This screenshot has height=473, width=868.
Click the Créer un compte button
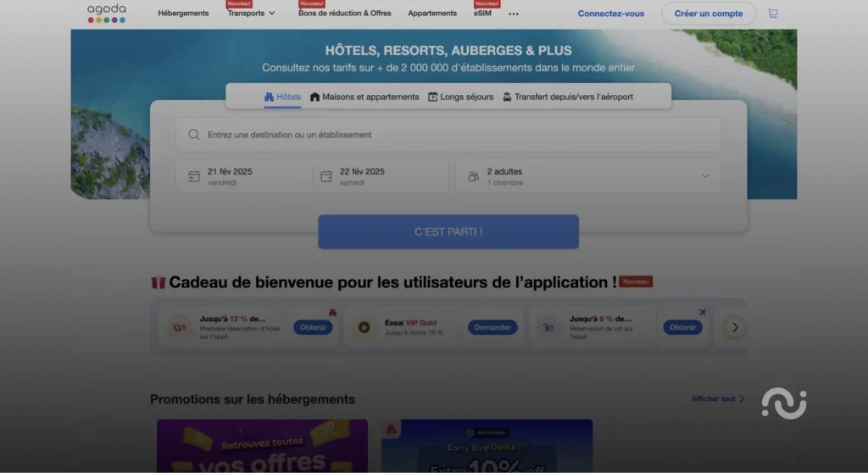tap(708, 14)
